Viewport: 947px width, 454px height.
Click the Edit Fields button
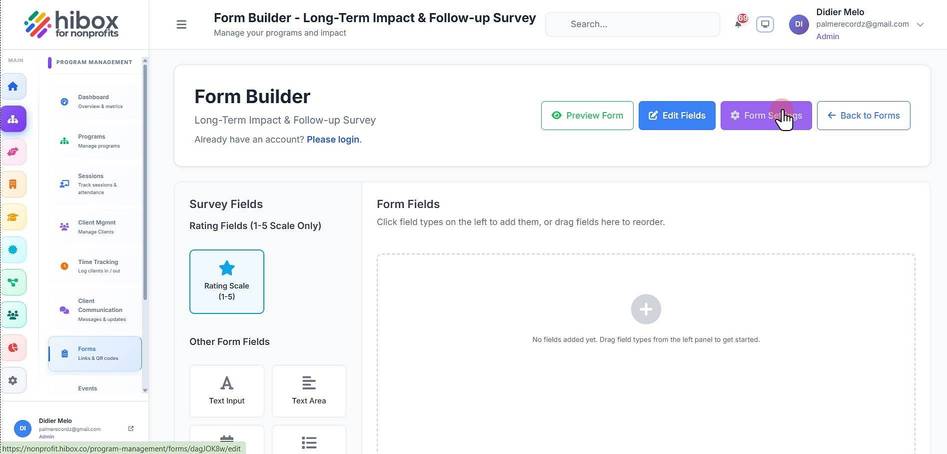pyautogui.click(x=677, y=115)
